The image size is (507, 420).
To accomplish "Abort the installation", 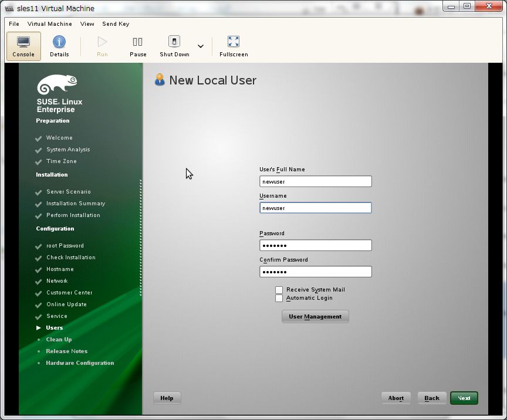I will point(396,398).
